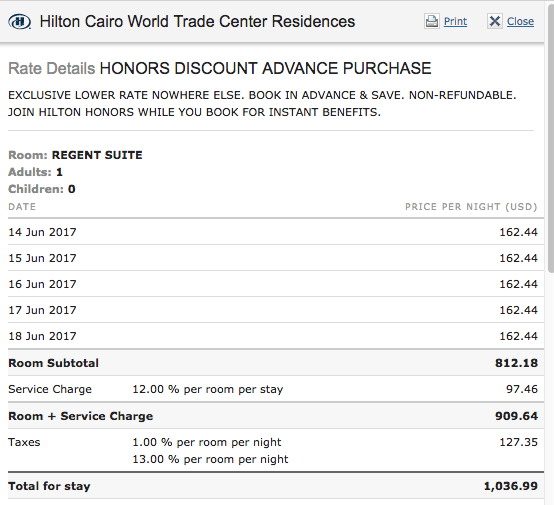Image resolution: width=554 pixels, height=505 pixels.
Task: Select REGENT SUITE room text
Action: pos(97,155)
